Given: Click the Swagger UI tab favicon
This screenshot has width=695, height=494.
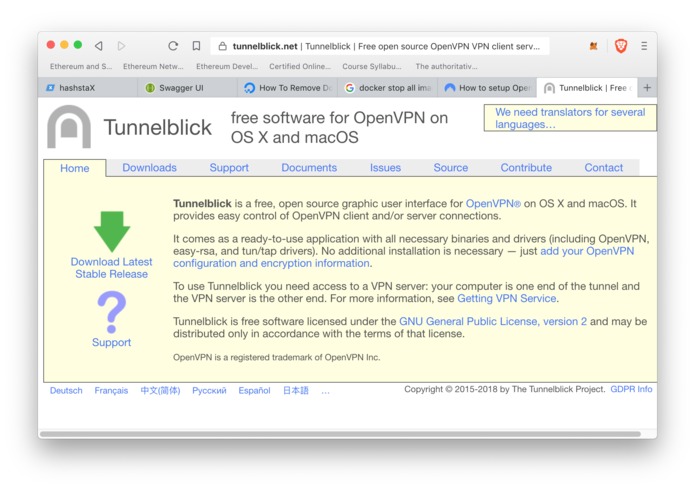Looking at the screenshot, I should (150, 88).
